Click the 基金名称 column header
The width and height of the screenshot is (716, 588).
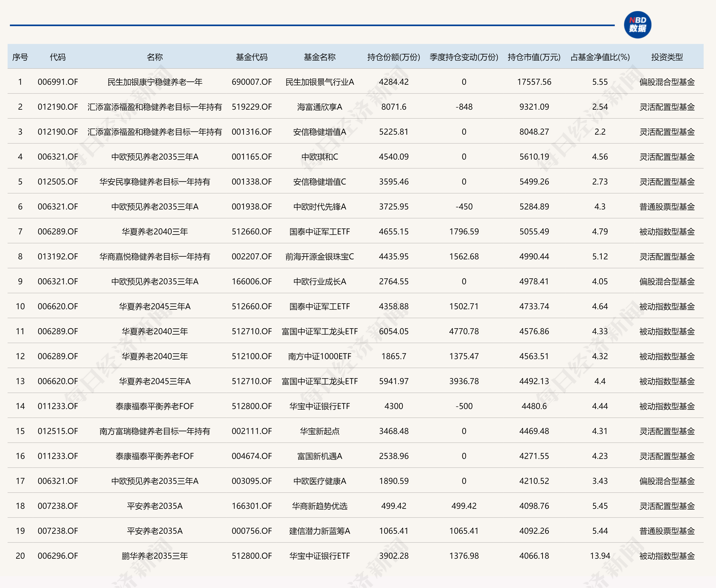pos(320,57)
